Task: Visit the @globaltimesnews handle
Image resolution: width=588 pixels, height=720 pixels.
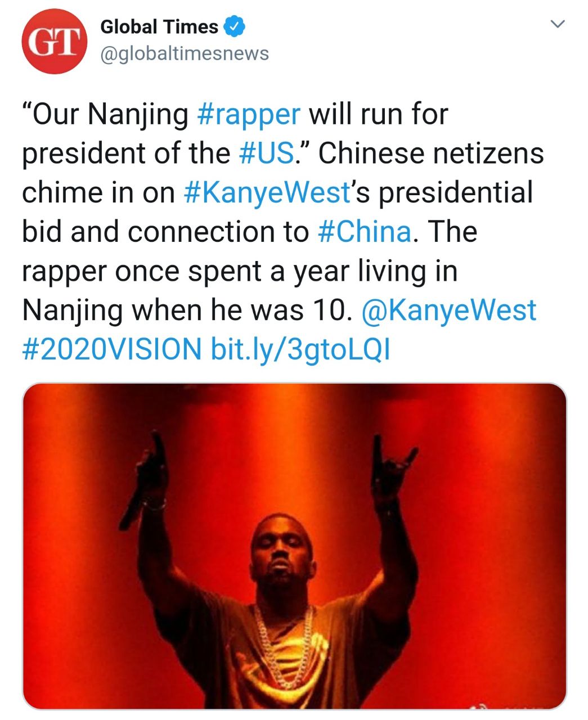Action: click(185, 53)
